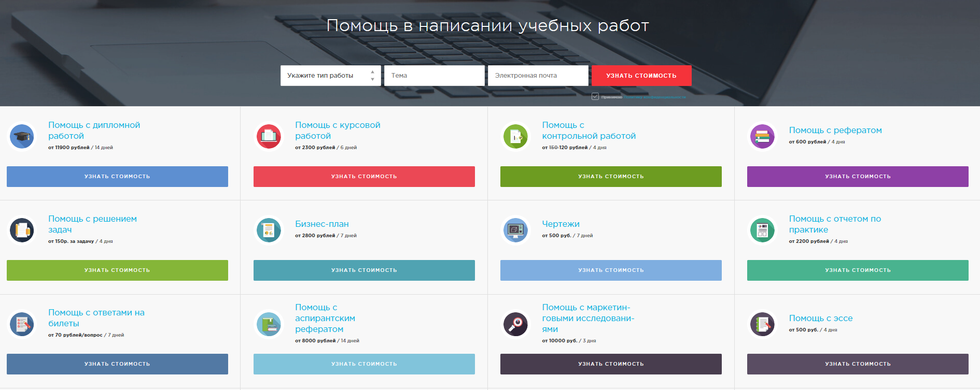Image resolution: width=980 pixels, height=390 pixels.
Task: Click Узнать стоимость under контрольная работа
Action: [x=611, y=177]
